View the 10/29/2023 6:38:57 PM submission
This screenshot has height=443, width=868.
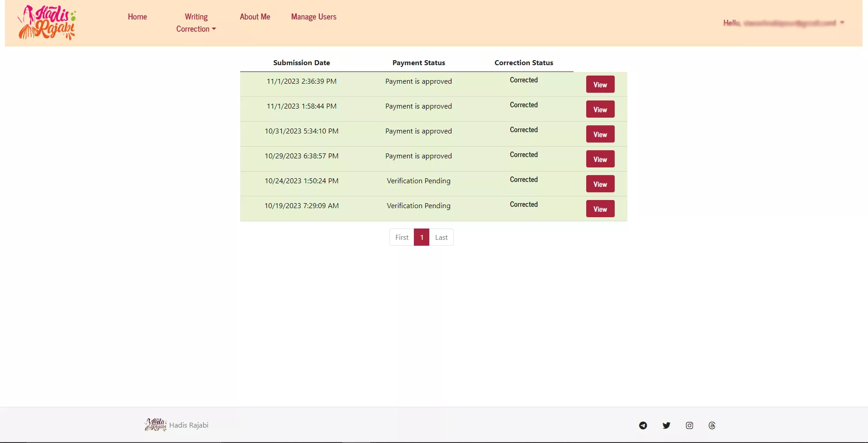click(x=600, y=159)
